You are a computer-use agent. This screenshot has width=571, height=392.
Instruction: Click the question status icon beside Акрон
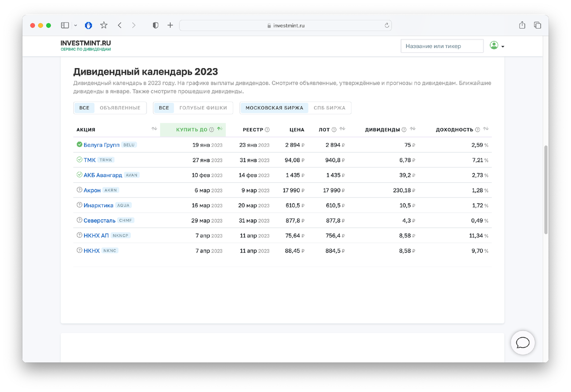coord(79,190)
